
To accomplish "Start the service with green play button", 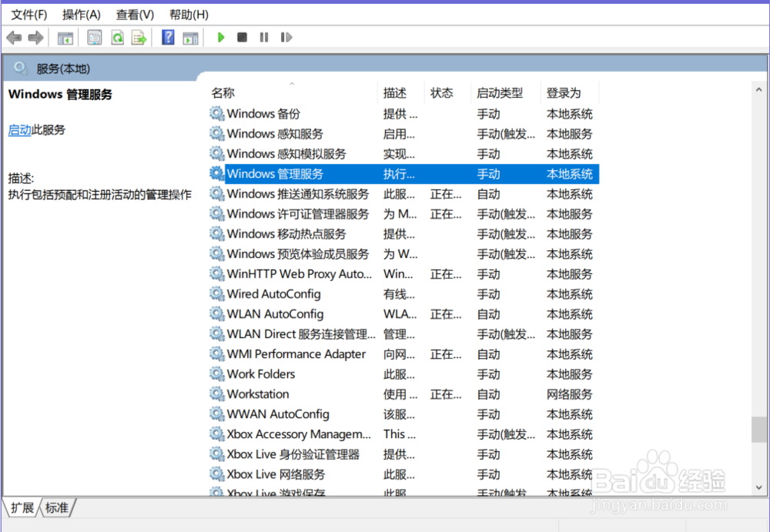I will pos(221,37).
